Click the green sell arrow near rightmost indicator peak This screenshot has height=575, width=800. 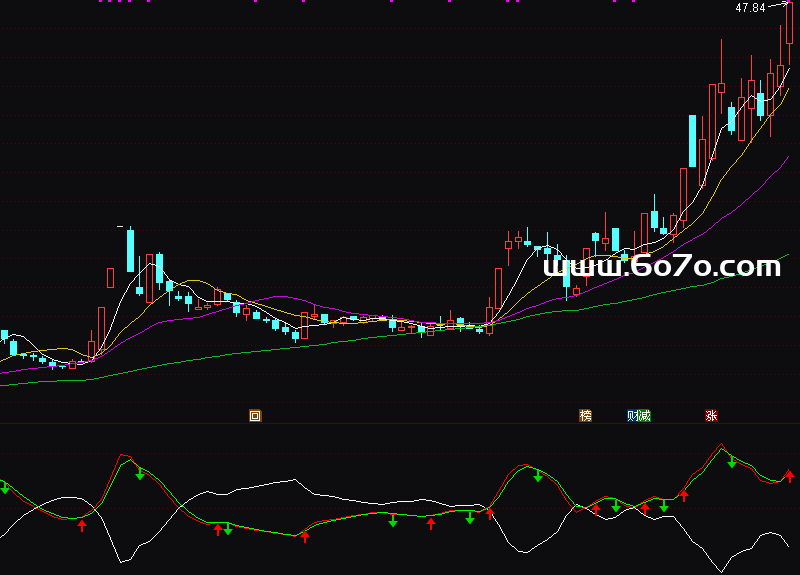pyautogui.click(x=732, y=462)
